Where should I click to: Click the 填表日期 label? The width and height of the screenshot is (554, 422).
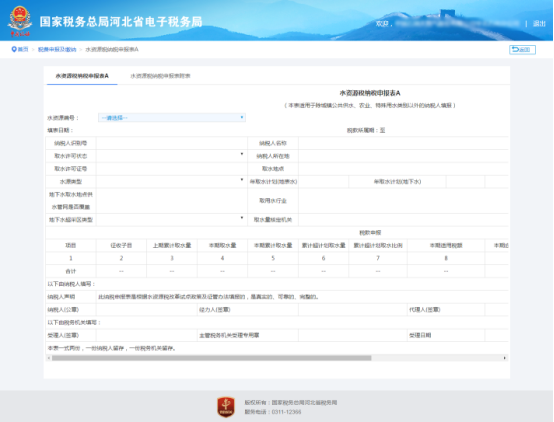(60, 130)
